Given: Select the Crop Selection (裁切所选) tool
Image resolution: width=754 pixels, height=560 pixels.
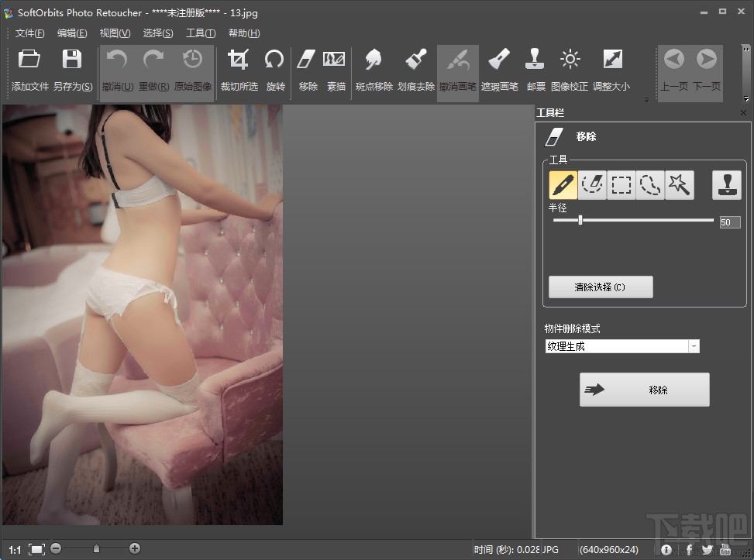Looking at the screenshot, I should [239, 60].
